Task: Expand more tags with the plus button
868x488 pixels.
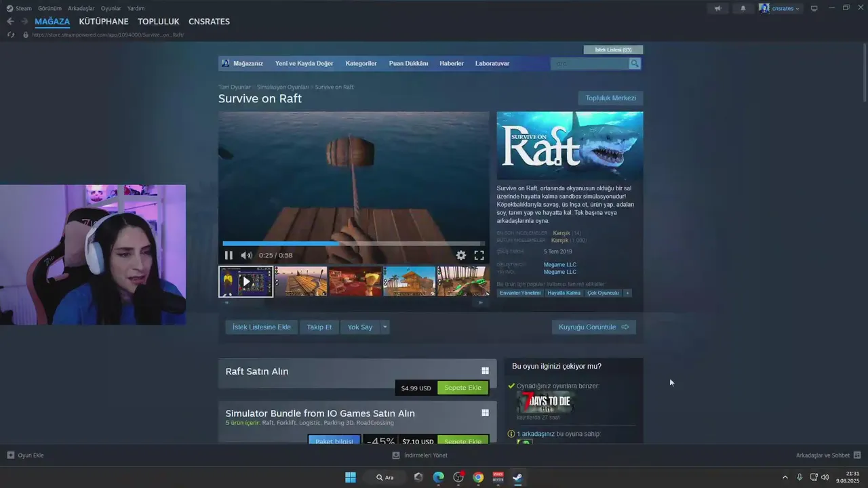Action: coord(627,293)
